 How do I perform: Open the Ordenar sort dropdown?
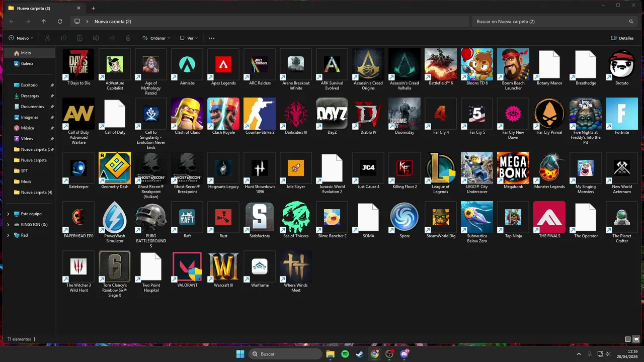(x=156, y=38)
